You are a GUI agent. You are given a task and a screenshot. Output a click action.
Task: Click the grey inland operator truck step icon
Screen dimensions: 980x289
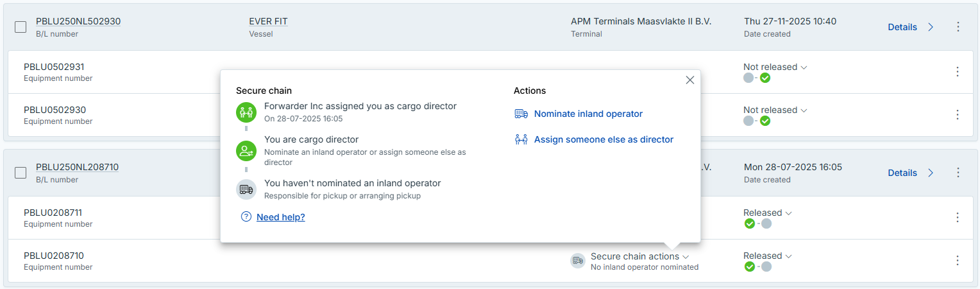point(246,189)
